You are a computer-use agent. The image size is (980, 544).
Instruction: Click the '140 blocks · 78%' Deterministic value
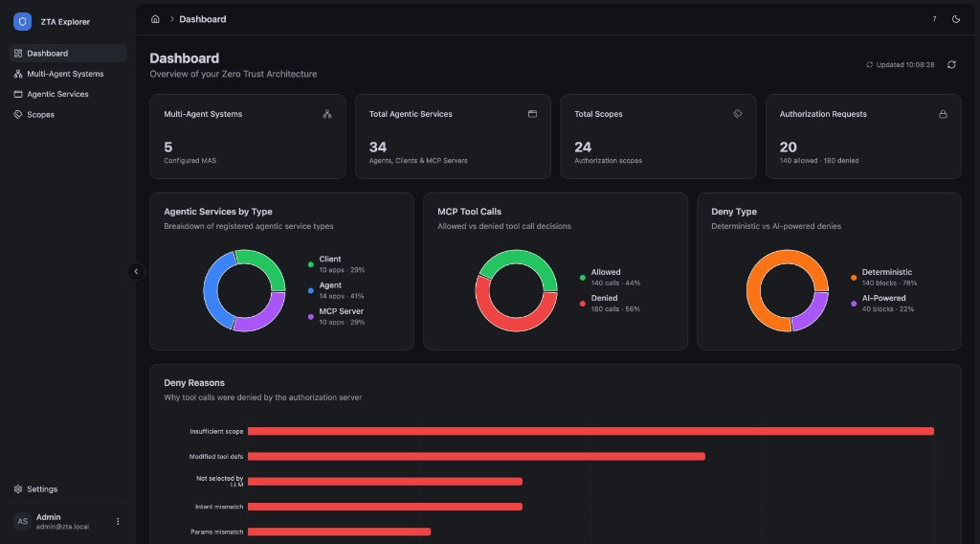[x=889, y=283]
